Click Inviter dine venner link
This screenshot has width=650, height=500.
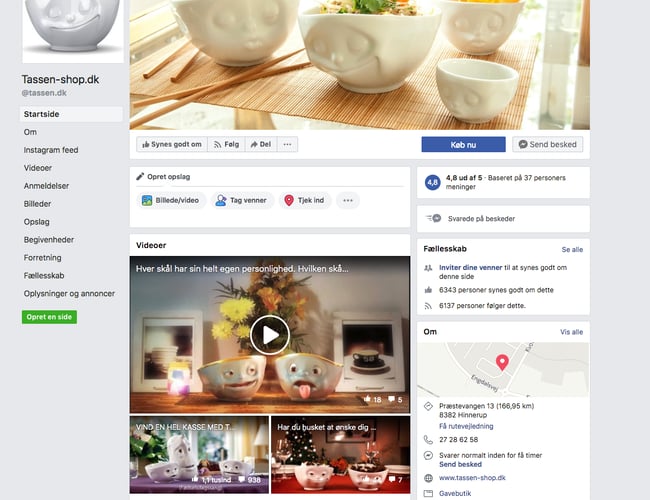(471, 268)
